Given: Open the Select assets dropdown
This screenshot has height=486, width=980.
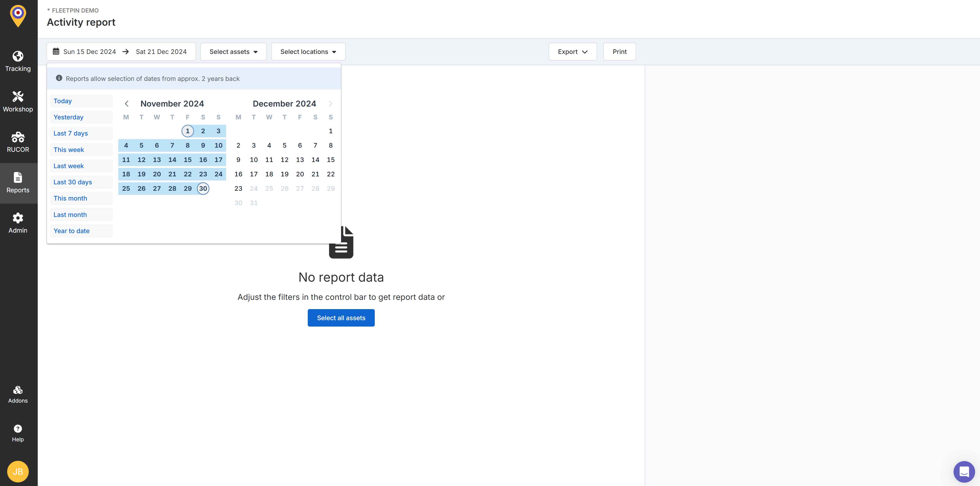Looking at the screenshot, I should point(234,52).
